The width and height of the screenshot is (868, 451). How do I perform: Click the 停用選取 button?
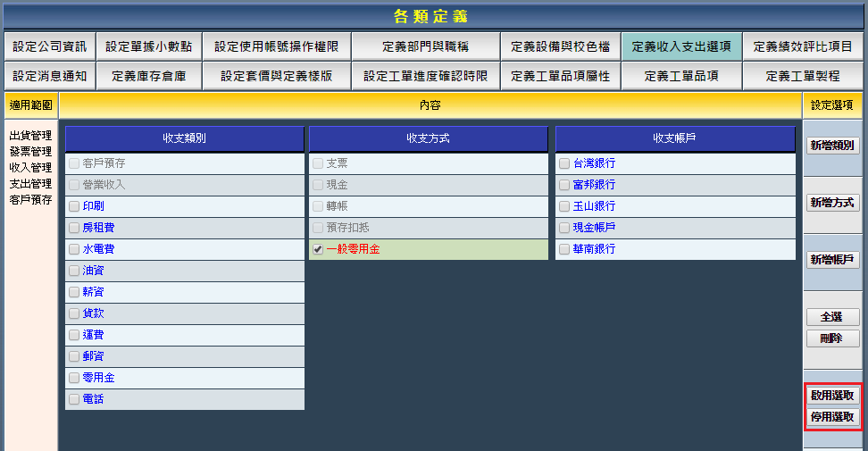coord(832,417)
